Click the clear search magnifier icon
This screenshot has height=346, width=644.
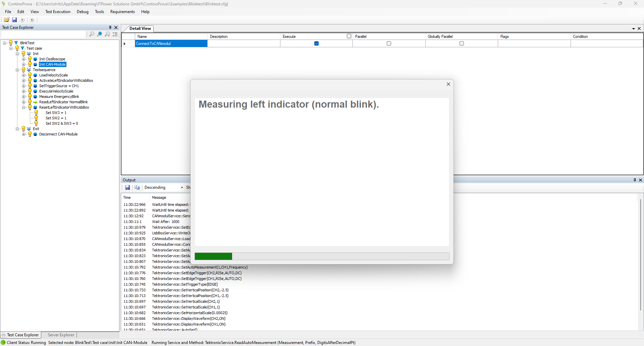[x=107, y=34]
